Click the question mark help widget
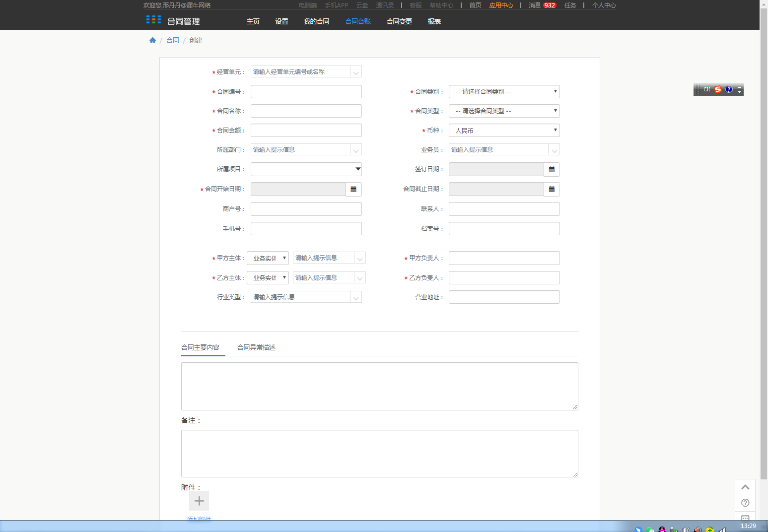 [745, 503]
